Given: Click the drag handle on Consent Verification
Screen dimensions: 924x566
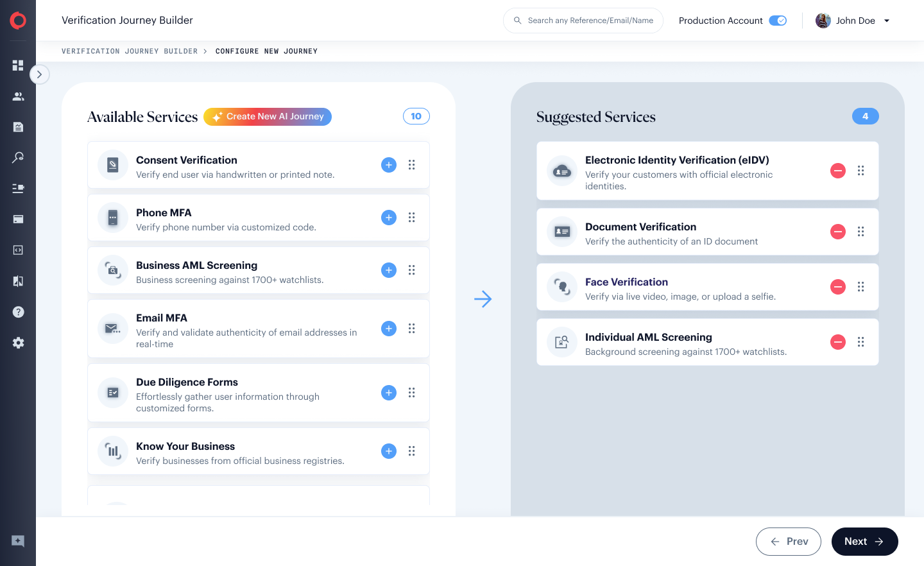Looking at the screenshot, I should (x=412, y=165).
